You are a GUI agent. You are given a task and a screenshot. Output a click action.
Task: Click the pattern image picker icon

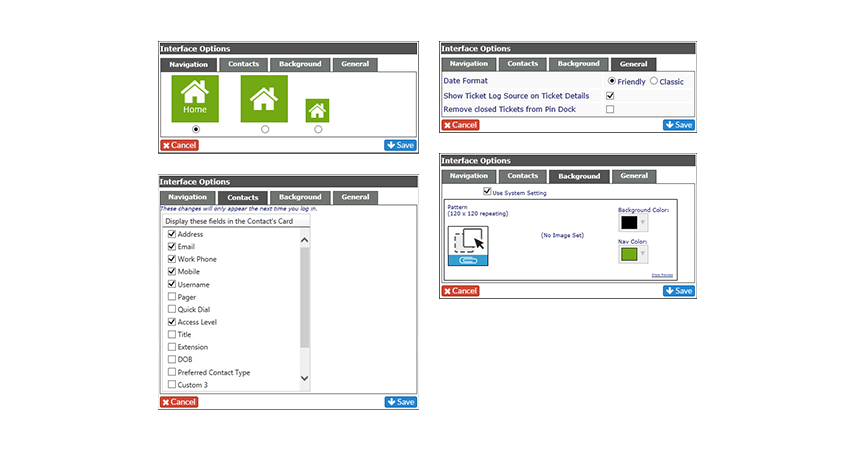(x=468, y=241)
